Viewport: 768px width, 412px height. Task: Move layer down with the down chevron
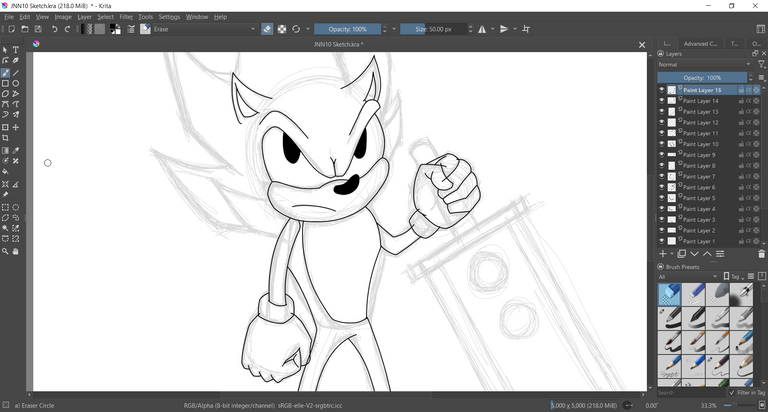coord(694,254)
